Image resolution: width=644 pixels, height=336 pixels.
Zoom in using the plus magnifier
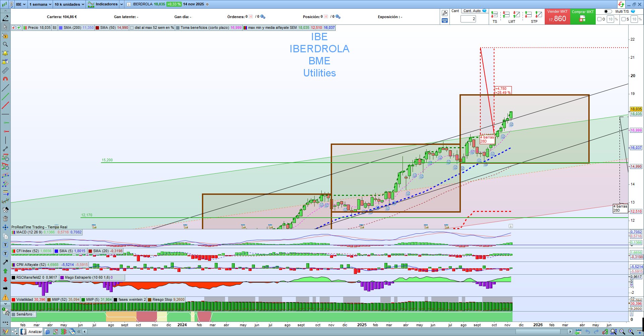tap(631, 332)
